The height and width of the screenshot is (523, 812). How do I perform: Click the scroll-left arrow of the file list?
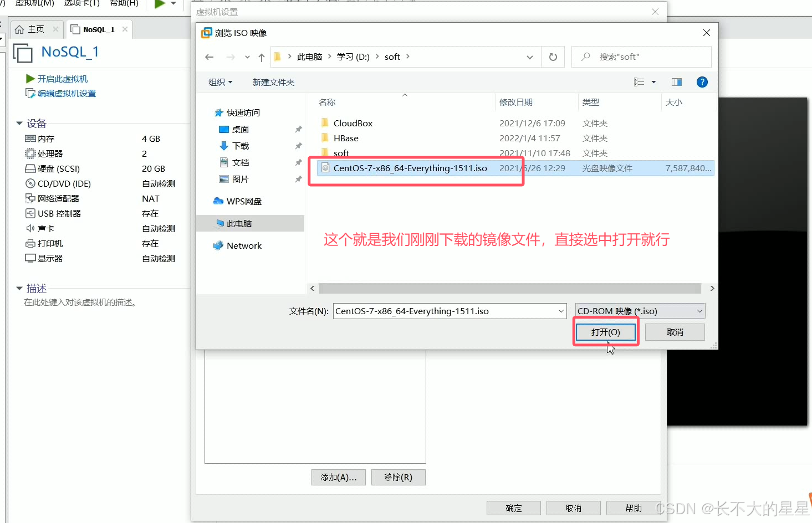click(x=313, y=288)
